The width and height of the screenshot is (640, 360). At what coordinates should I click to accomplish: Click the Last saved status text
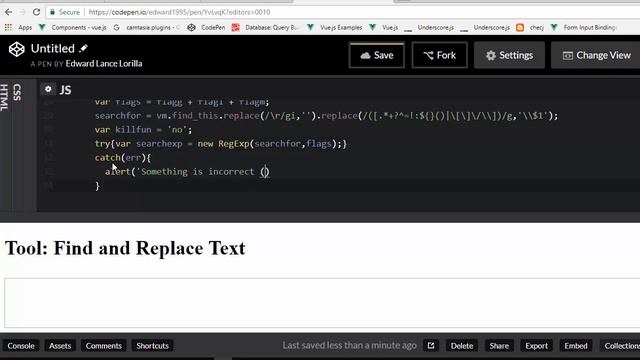coord(349,345)
